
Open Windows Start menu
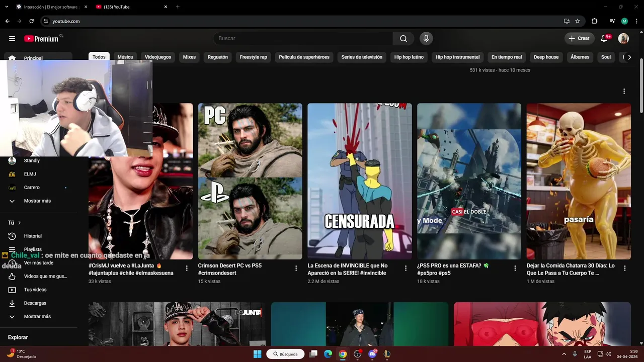tap(257, 354)
